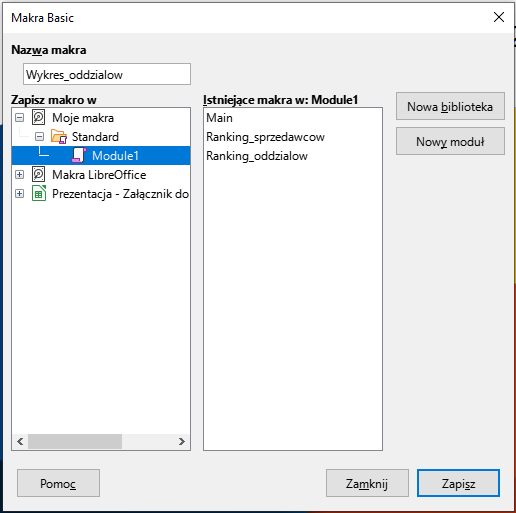The image size is (516, 513).
Task: Open help with the Pomoc button
Action: (58, 483)
